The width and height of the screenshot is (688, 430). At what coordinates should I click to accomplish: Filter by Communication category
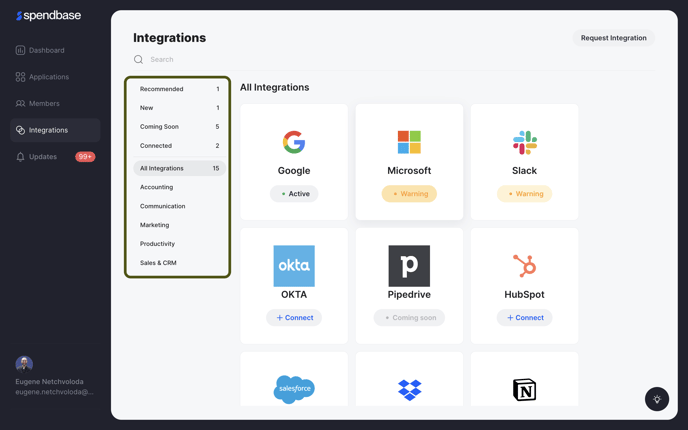coord(179,206)
